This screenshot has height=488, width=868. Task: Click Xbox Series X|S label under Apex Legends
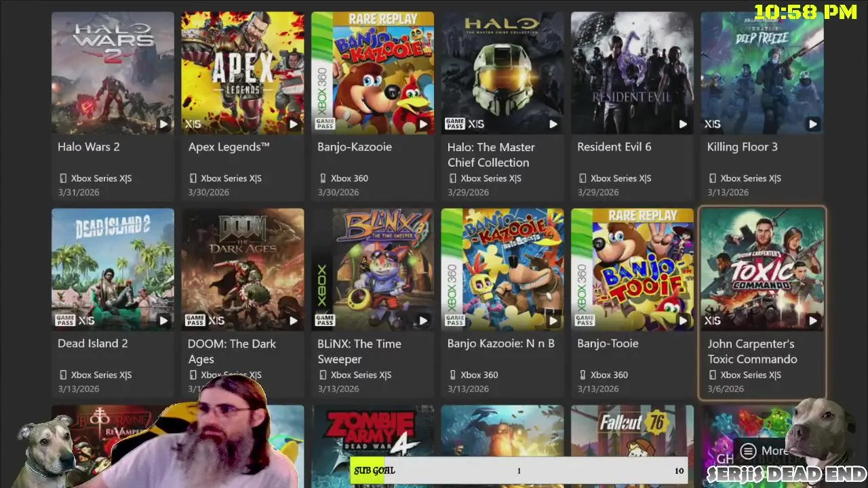coord(231,178)
